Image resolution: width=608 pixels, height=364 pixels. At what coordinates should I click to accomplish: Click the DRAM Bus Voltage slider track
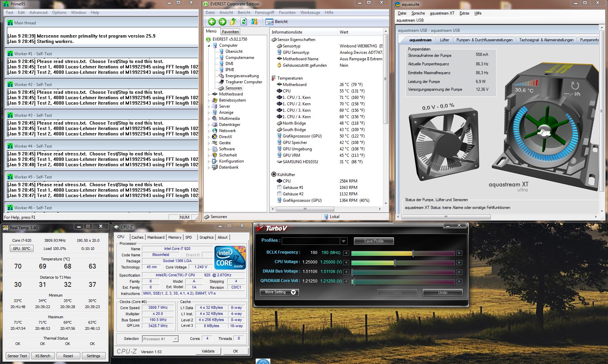(403, 272)
